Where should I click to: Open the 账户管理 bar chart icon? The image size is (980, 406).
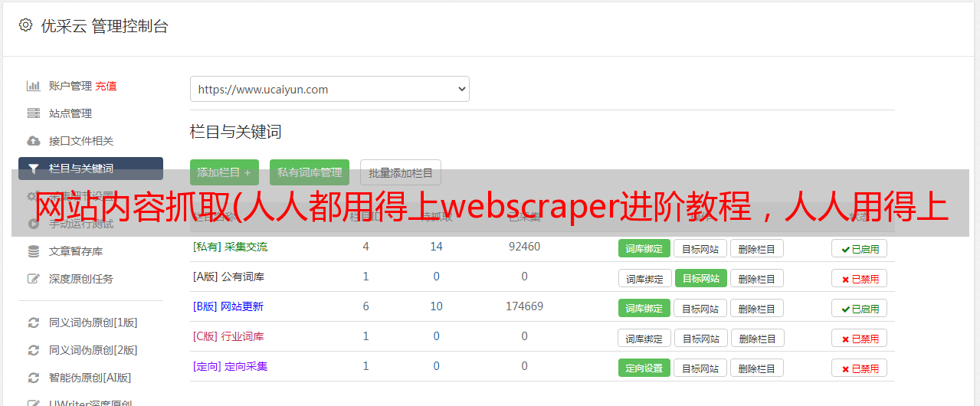[x=33, y=86]
